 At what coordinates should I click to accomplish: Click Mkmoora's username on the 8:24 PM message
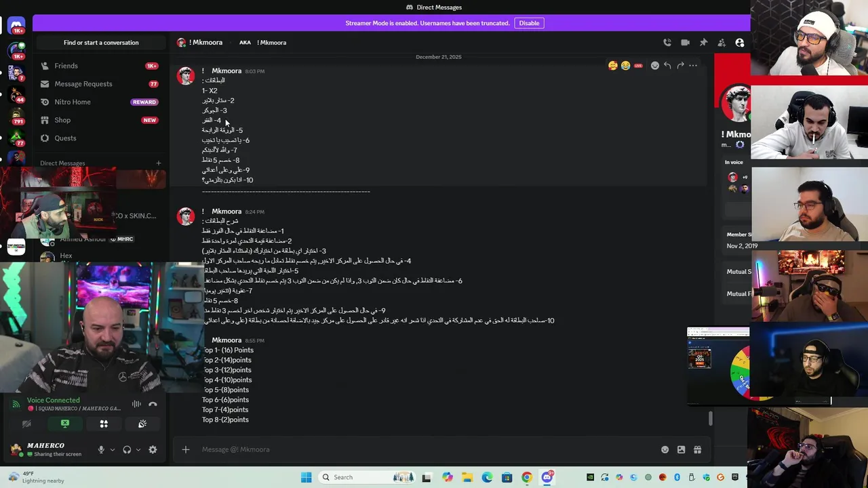tap(226, 211)
